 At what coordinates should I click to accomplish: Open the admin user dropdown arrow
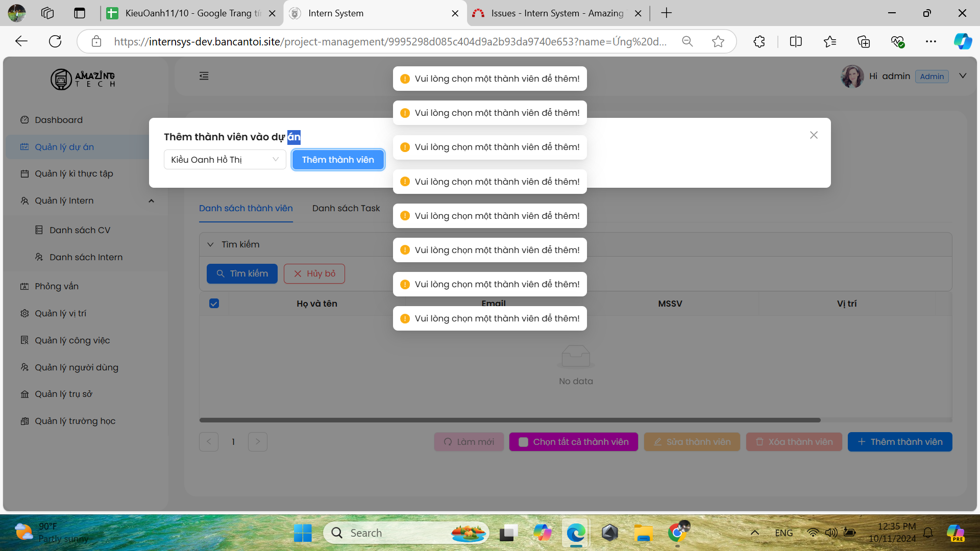coord(963,76)
